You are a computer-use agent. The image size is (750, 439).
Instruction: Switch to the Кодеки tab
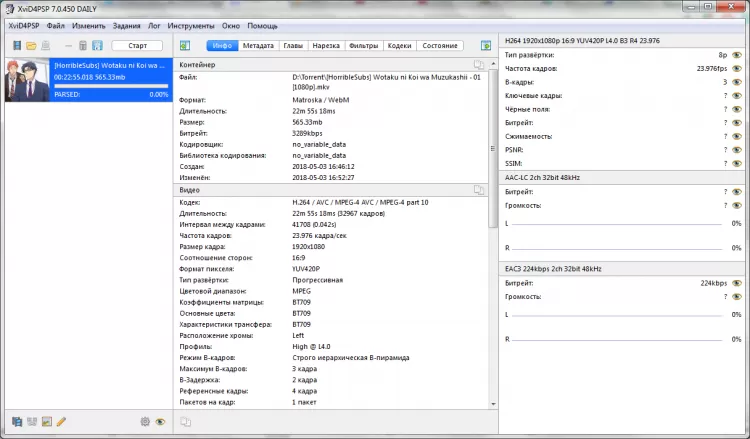399,45
